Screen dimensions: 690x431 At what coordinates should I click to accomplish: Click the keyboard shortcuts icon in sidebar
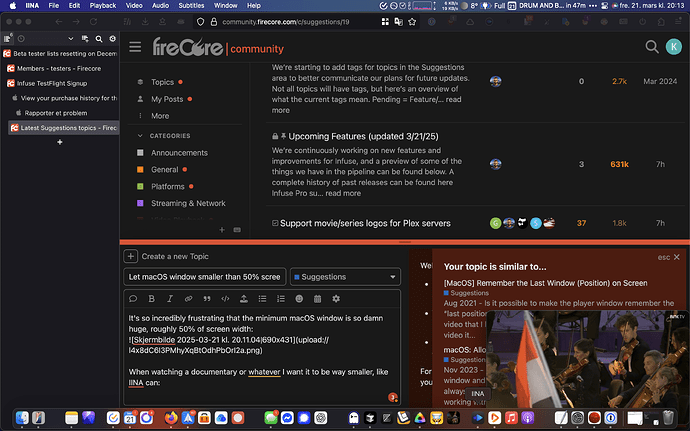click(x=237, y=230)
